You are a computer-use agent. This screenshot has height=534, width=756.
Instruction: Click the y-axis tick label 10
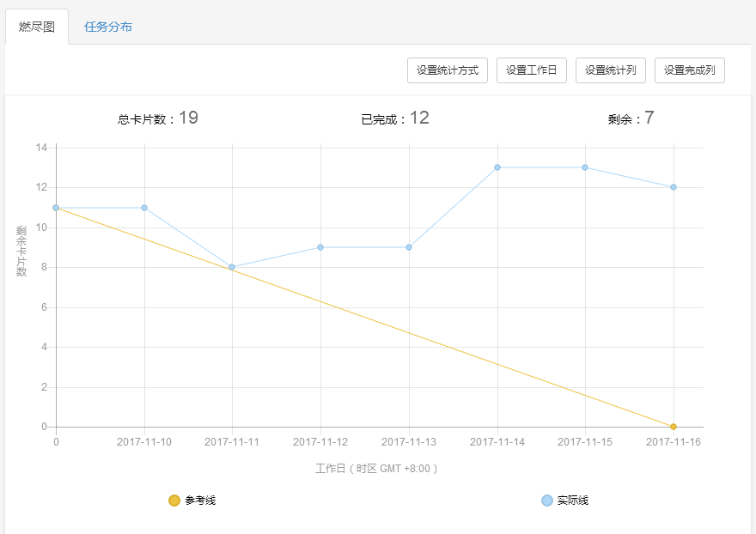[41, 228]
